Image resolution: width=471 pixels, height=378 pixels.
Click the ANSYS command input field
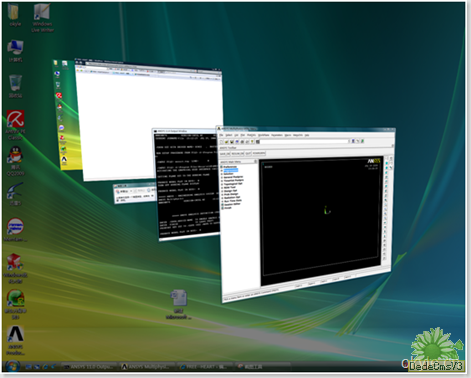[x=304, y=141]
